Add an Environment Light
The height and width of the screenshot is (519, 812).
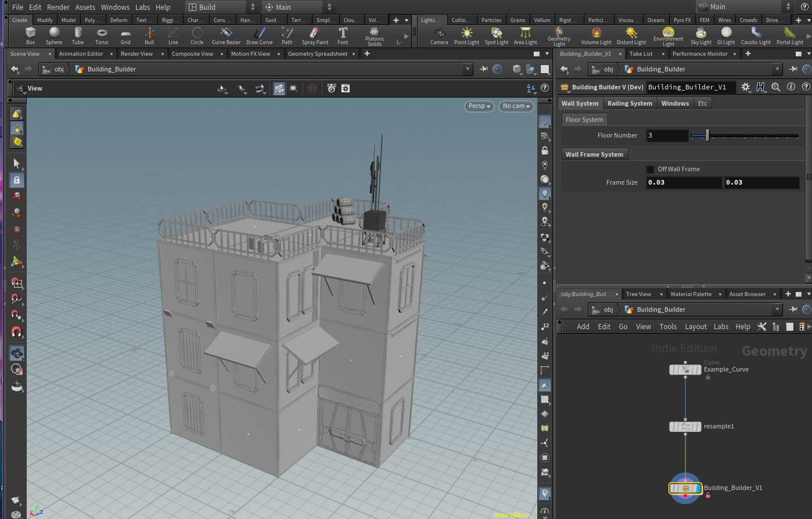[x=668, y=37]
